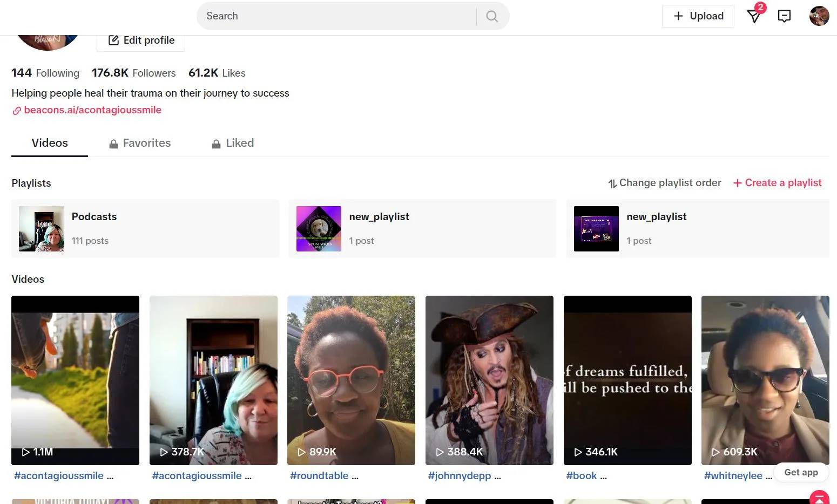Screen dimensions: 837x504
Task: Click #acontagioussmile under the 378.7K video
Action: [197, 476]
